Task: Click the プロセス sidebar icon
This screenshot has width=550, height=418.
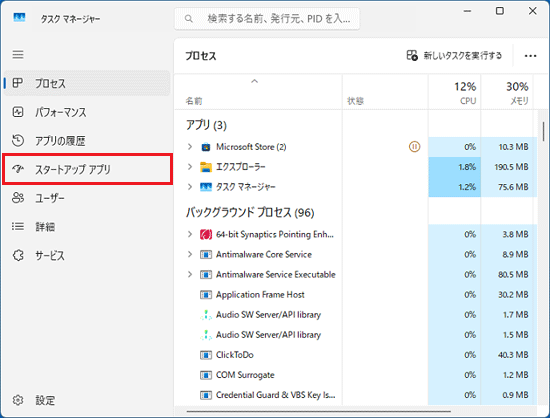Action: (x=18, y=83)
